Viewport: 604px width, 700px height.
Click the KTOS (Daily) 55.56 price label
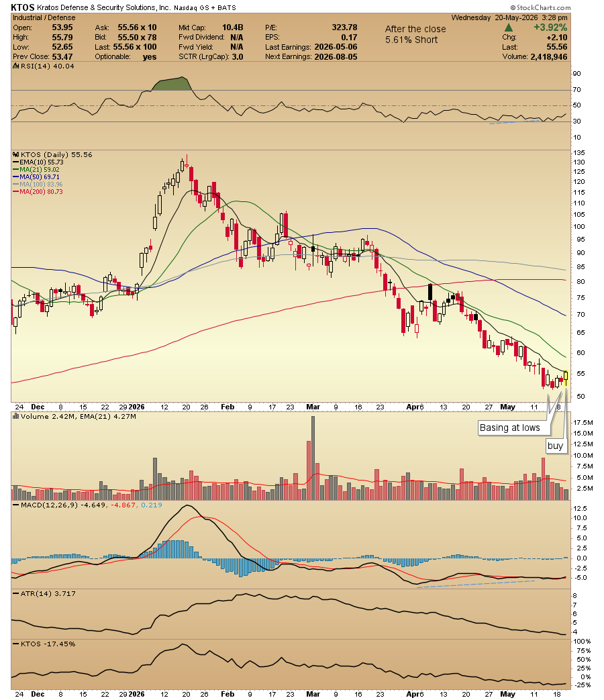point(56,155)
